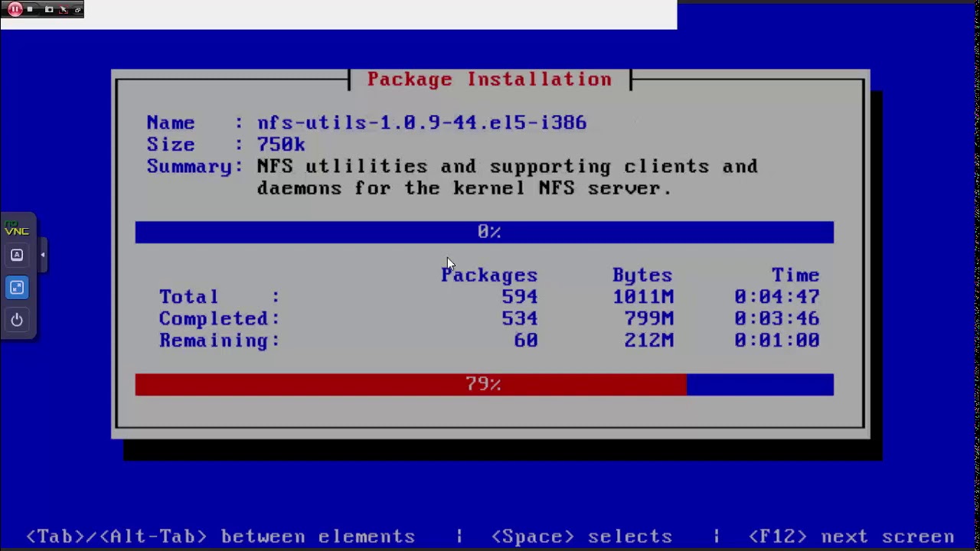Click the <F12> next screen hint
Viewport: 980px width, 551px height.
coord(851,537)
